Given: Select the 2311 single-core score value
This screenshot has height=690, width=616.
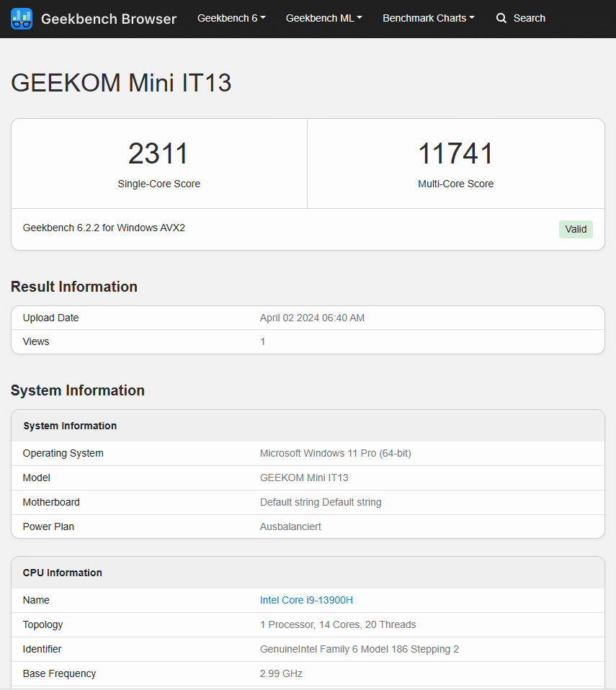Looking at the screenshot, I should tap(159, 153).
